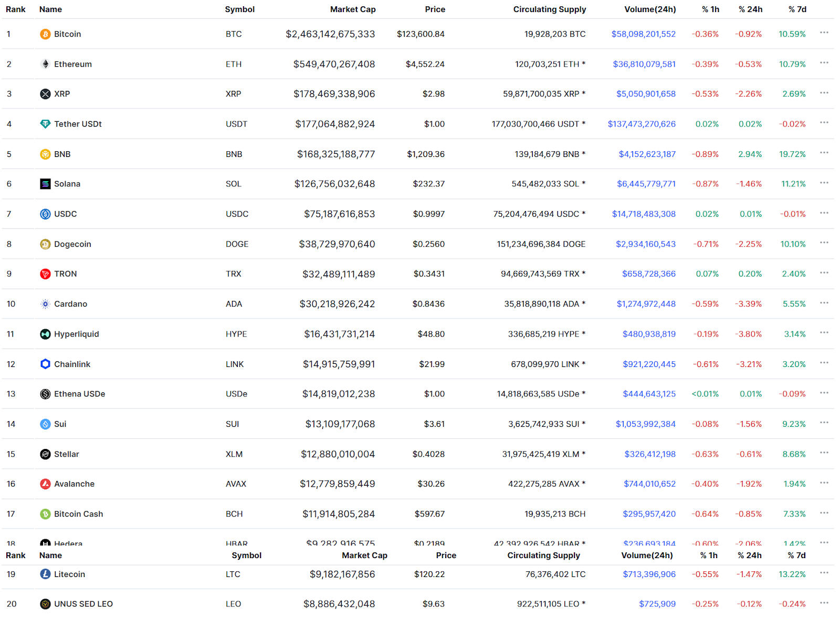
Task: Click the Ethereum diamond logo icon
Action: point(45,64)
